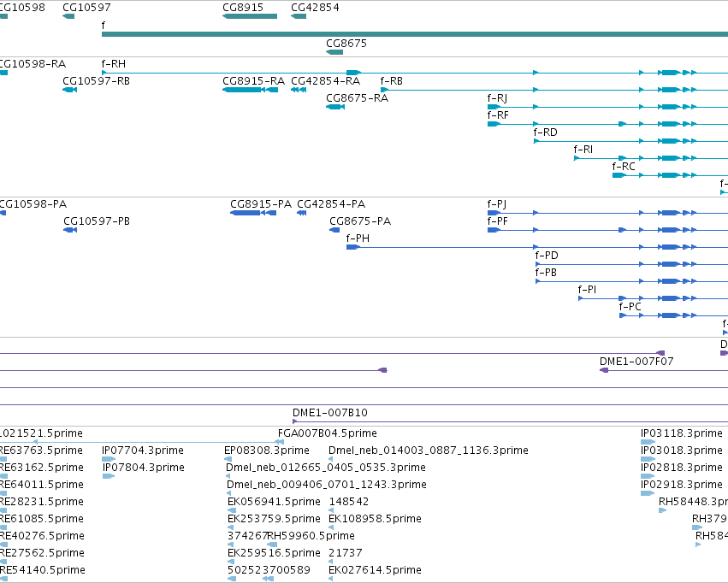Image resolution: width=728 pixels, height=583 pixels.
Task: Click the f-PI protein label
Action: tap(588, 291)
